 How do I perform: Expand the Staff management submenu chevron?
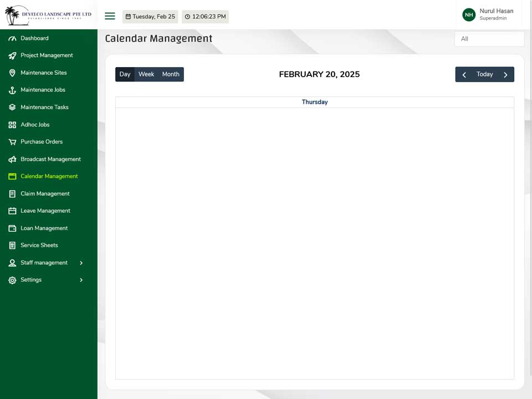[81, 263]
